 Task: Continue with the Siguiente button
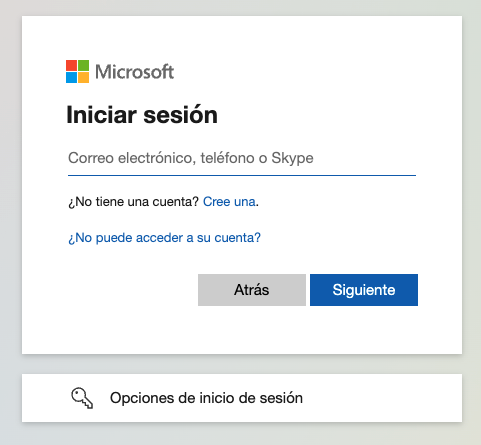click(364, 290)
